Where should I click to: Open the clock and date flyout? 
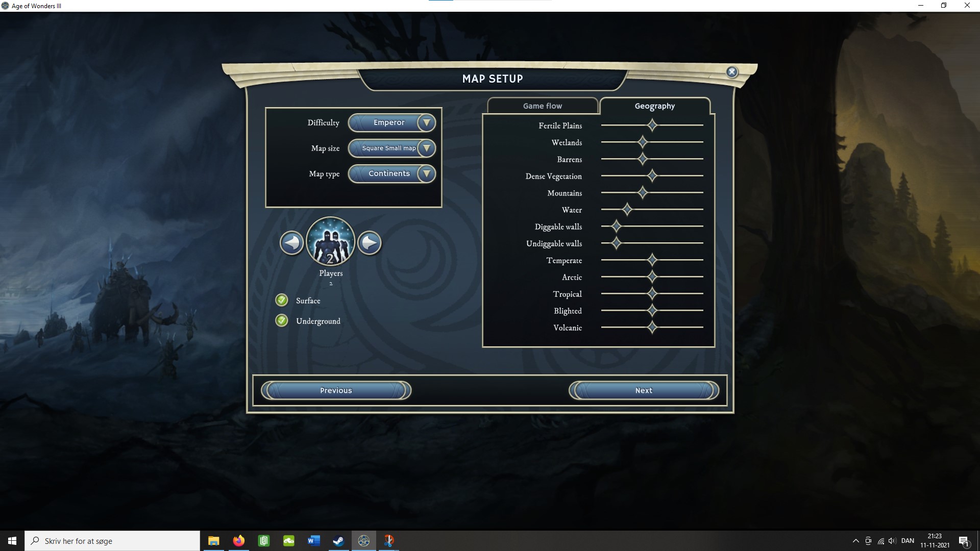[935, 541]
